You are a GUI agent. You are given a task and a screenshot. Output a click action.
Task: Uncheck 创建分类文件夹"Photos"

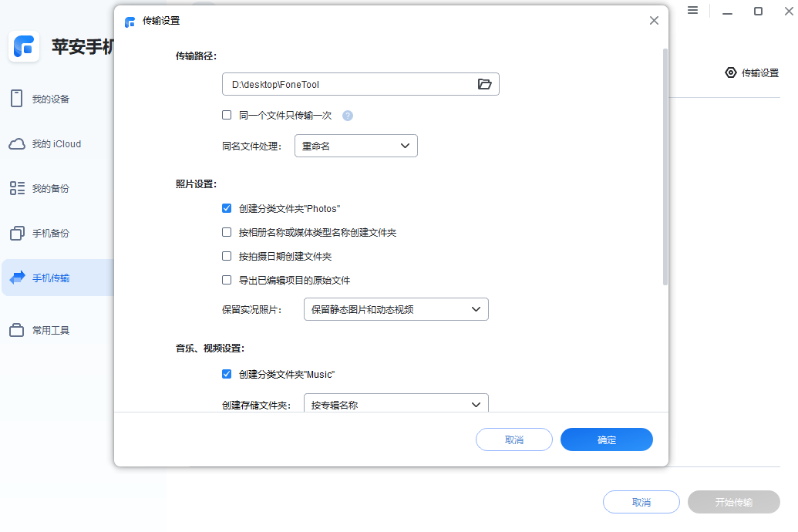pos(227,208)
